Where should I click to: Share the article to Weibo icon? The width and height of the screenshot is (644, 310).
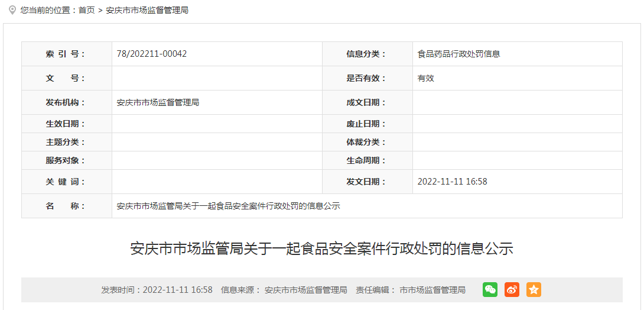[x=512, y=289]
